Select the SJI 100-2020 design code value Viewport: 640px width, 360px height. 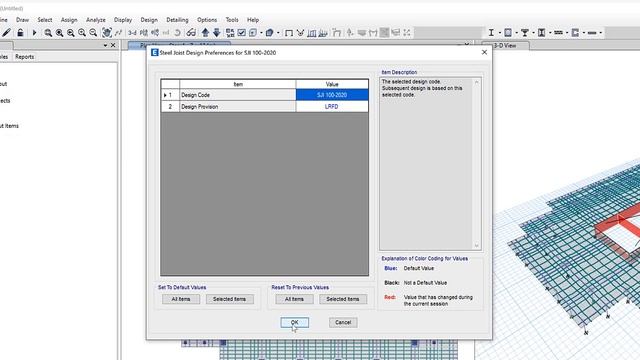(x=332, y=95)
